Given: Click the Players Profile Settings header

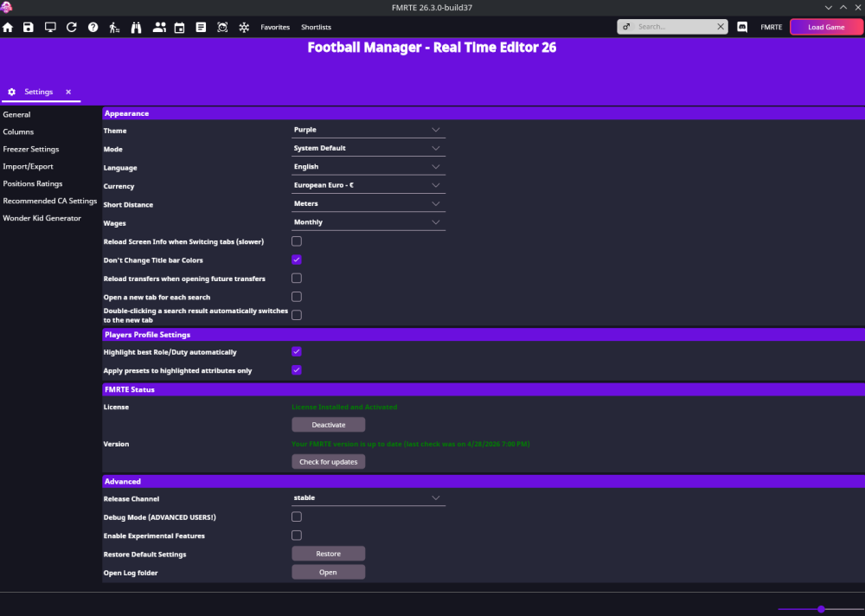Looking at the screenshot, I should tap(484, 335).
